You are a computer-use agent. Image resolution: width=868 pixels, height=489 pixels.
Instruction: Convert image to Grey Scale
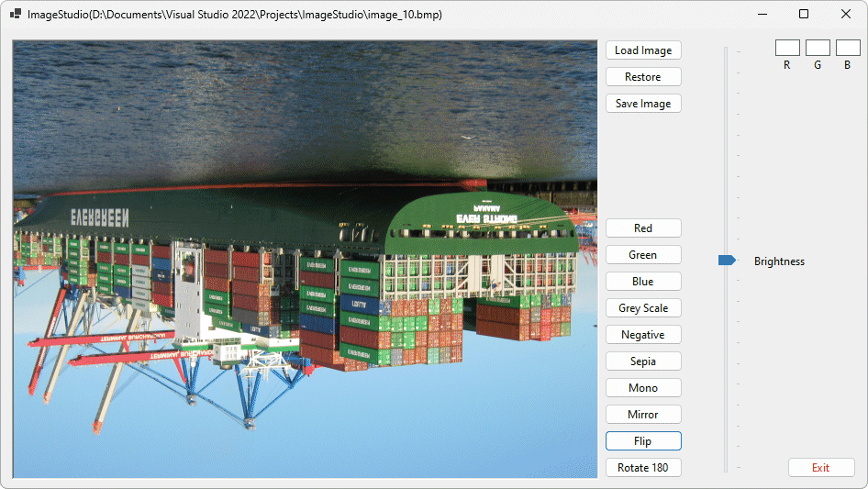(643, 308)
